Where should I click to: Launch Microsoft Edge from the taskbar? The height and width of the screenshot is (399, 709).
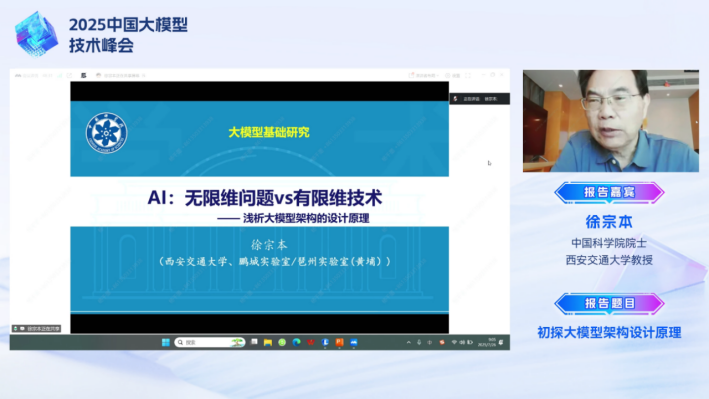tap(296, 342)
